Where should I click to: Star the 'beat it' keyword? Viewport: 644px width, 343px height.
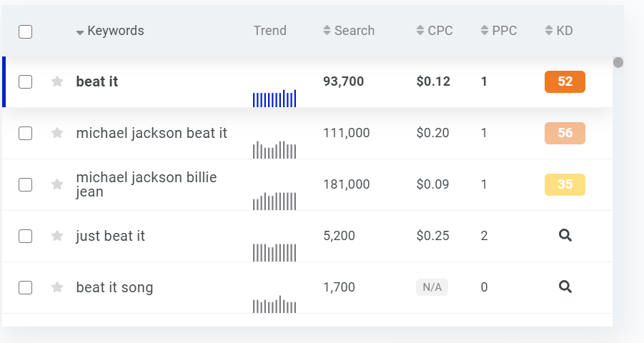tap(57, 81)
